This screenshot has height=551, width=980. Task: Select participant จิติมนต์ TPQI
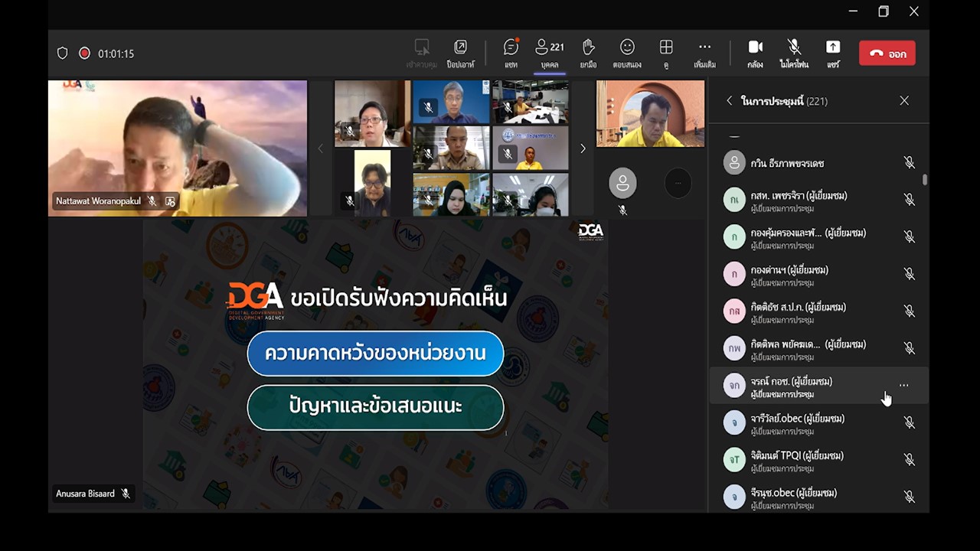point(818,459)
